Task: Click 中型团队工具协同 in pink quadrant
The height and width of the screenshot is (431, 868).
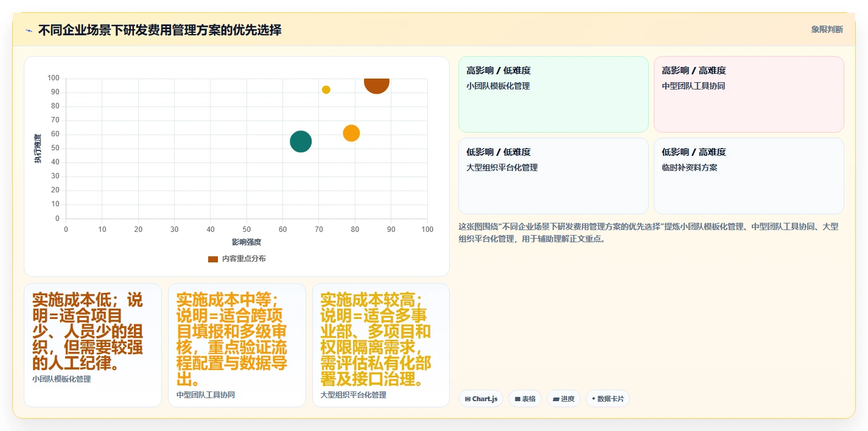Action: 693,86
